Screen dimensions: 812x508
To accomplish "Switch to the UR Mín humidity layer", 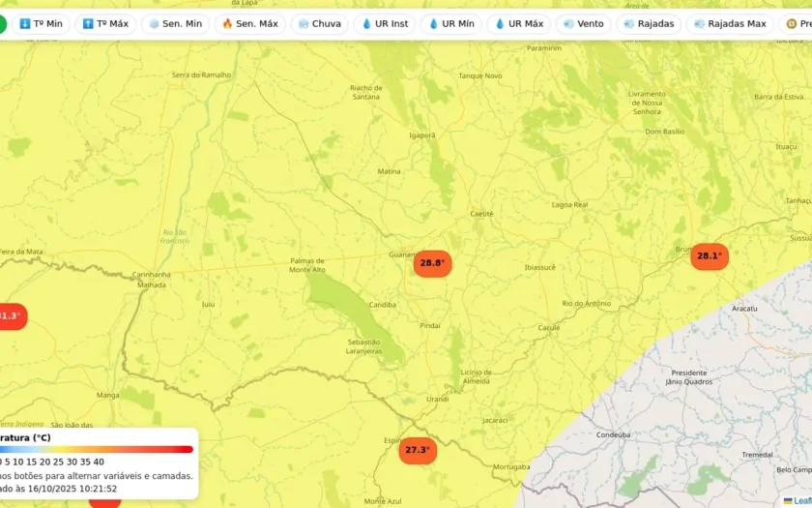I will (451, 24).
